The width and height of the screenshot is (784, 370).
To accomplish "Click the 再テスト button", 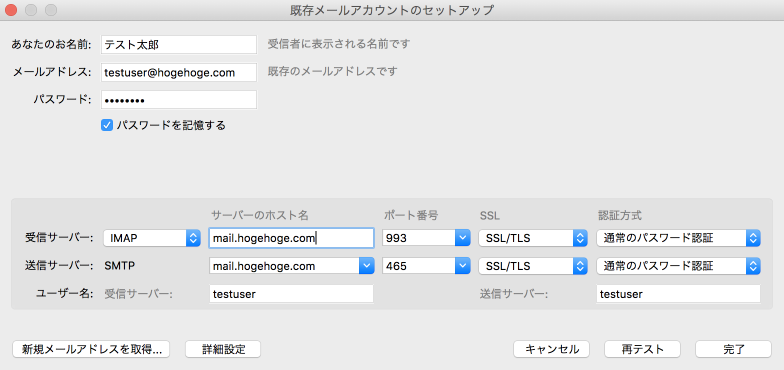I will tap(642, 350).
